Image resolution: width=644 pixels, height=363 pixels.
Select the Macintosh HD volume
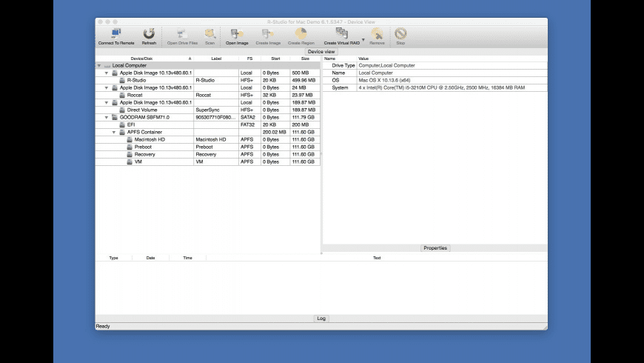pos(208,139)
